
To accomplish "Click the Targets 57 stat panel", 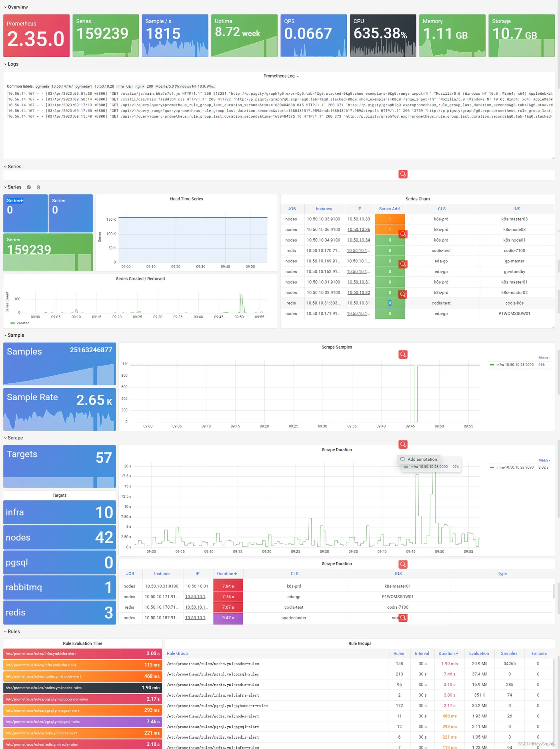I will (x=60, y=466).
